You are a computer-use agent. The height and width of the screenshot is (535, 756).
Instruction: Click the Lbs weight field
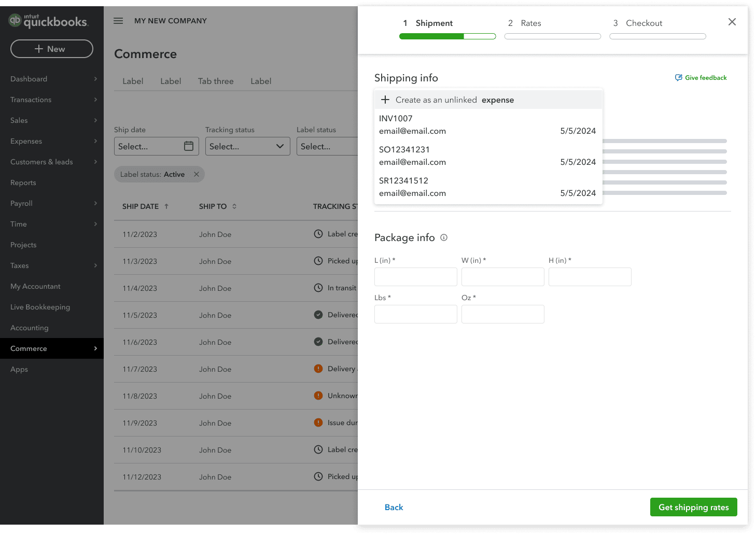[x=416, y=314]
